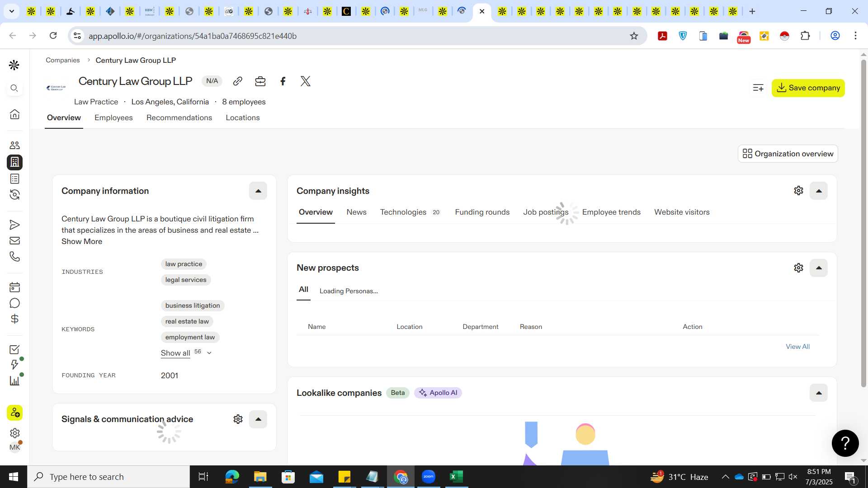Select Companies building icon in sidebar
Viewport: 868px width, 488px height.
(14, 162)
